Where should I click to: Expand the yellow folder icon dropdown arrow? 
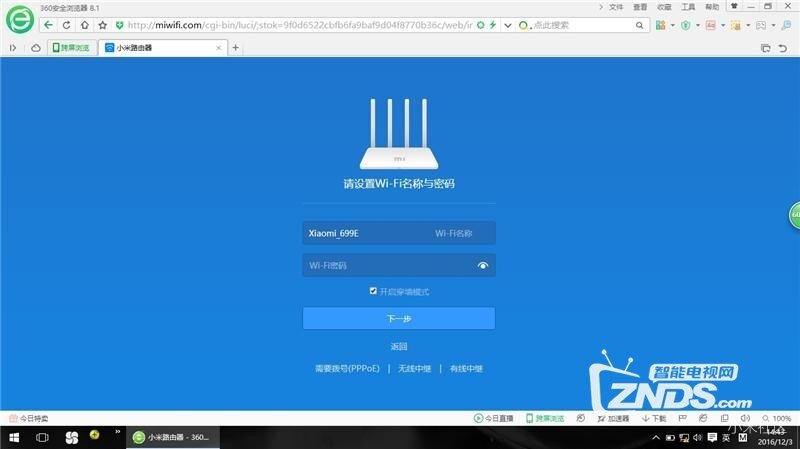click(x=748, y=25)
